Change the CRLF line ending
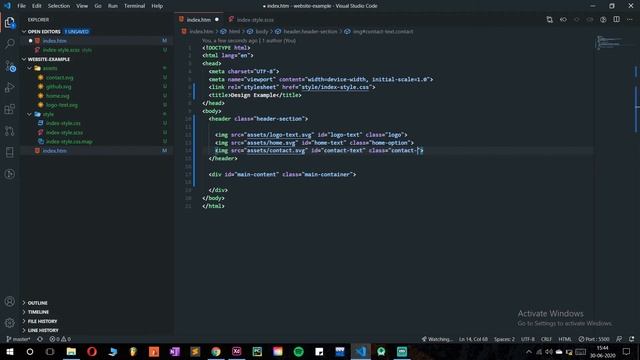The image size is (640, 360). coord(546,339)
